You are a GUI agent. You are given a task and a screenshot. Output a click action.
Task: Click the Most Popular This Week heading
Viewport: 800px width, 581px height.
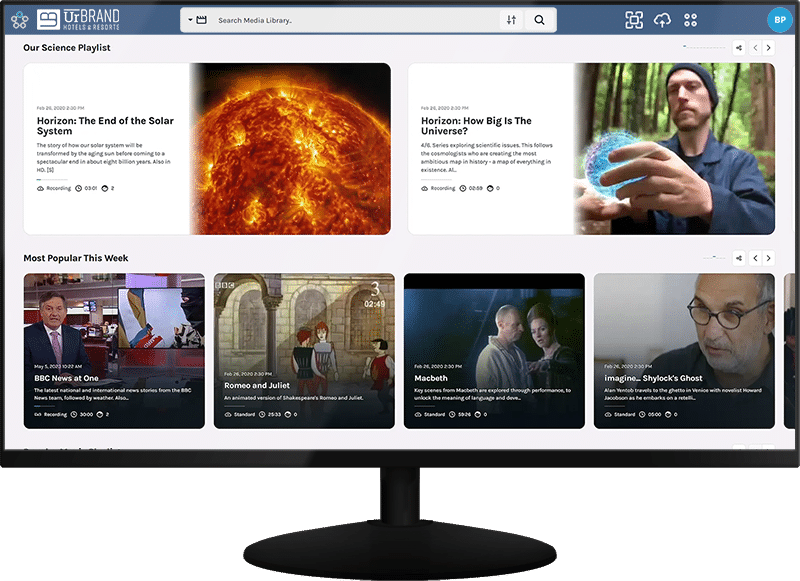(76, 258)
